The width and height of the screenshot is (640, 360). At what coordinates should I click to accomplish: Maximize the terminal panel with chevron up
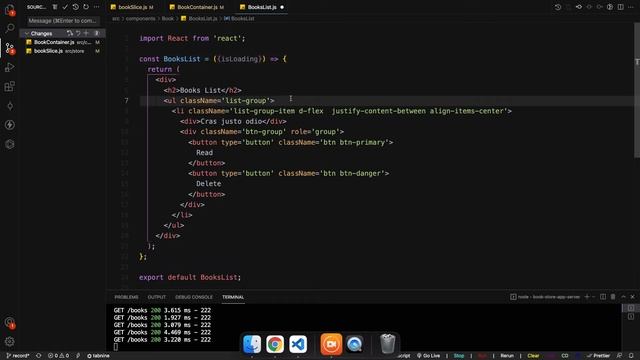point(623,297)
